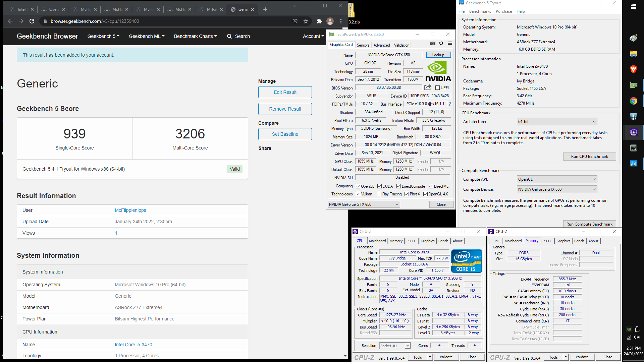Toggle the PhysX checkbox
The height and width of the screenshot is (362, 644).
407,194
